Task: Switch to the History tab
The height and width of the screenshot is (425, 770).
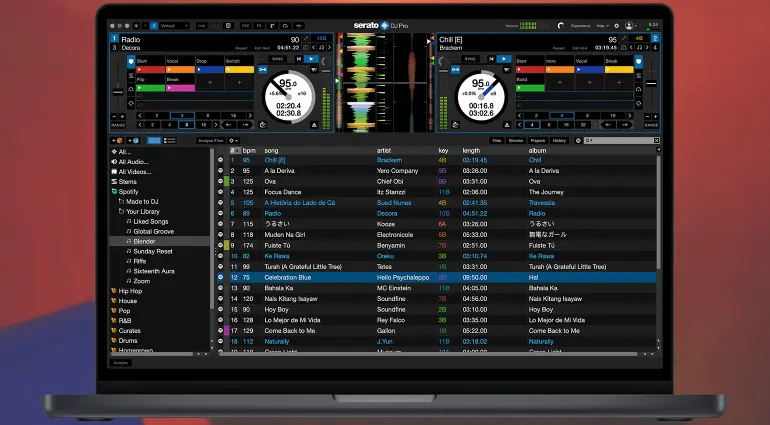Action: [x=560, y=140]
